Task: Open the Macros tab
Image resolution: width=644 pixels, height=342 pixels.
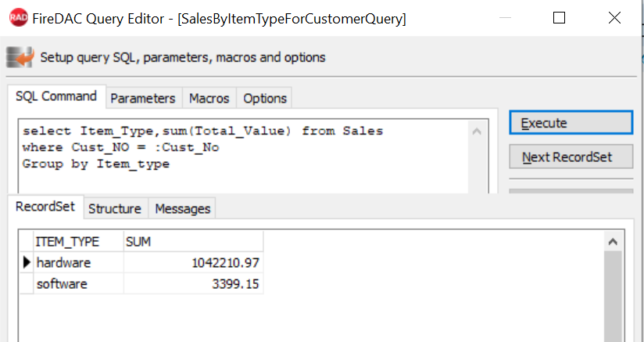Action: pos(209,99)
